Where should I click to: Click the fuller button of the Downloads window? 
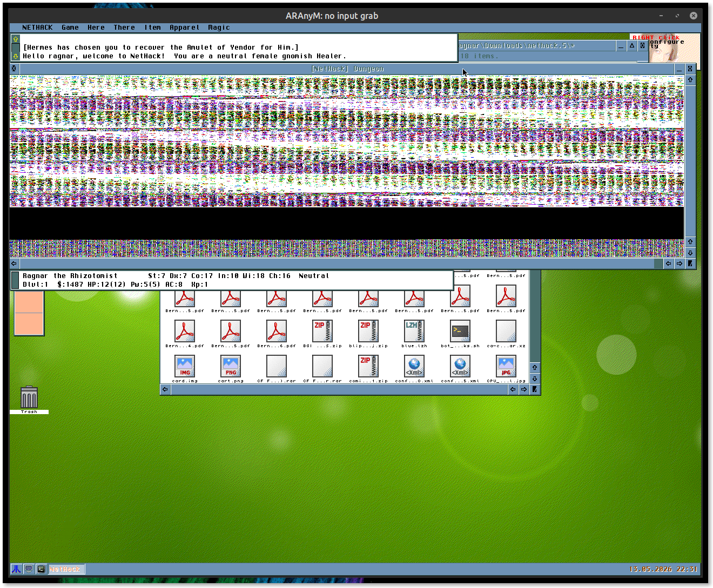tap(642, 46)
